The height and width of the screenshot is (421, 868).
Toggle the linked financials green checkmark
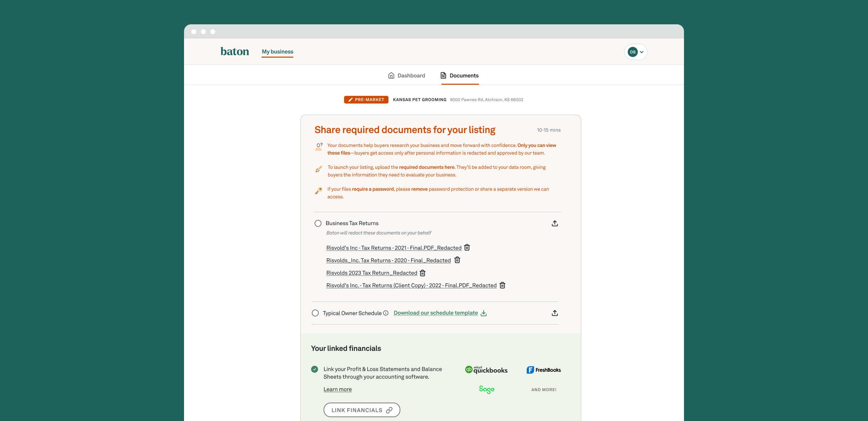coord(315,369)
